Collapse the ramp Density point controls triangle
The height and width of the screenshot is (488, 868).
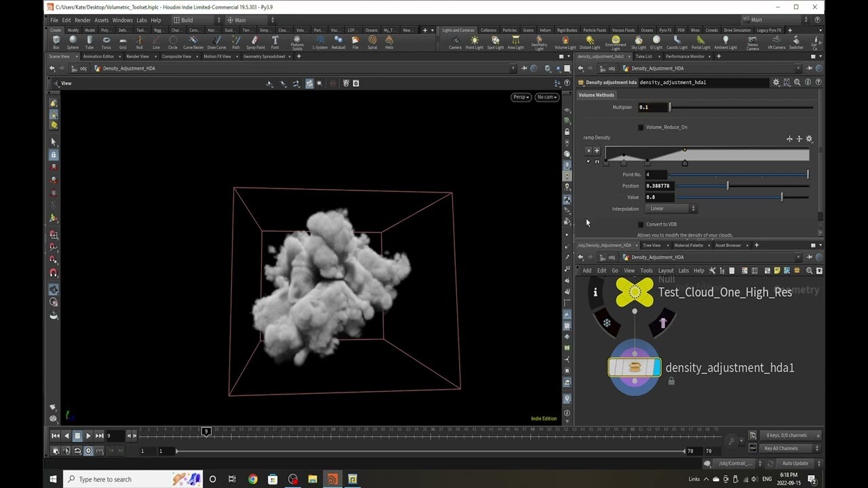pyautogui.click(x=588, y=162)
